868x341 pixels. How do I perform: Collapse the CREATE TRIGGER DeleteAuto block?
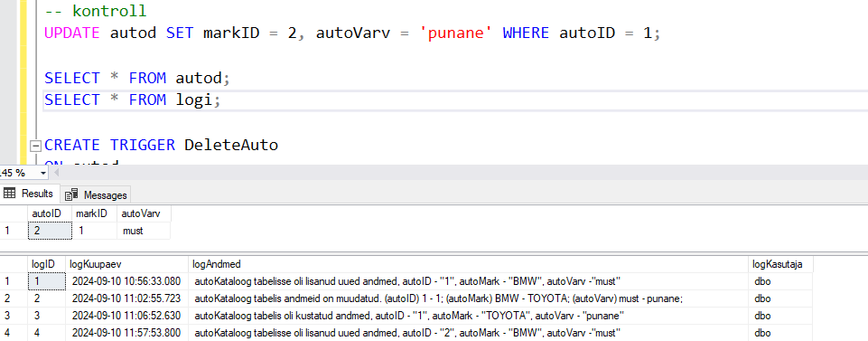click(36, 146)
